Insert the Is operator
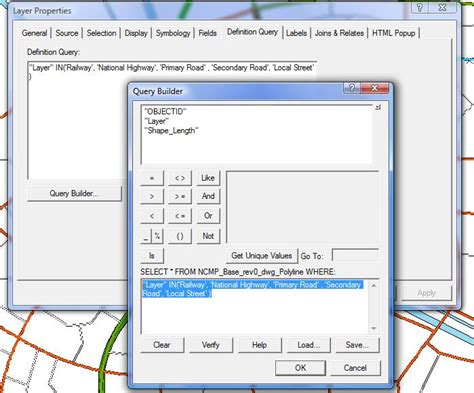This screenshot has width=474, height=393. pos(152,256)
